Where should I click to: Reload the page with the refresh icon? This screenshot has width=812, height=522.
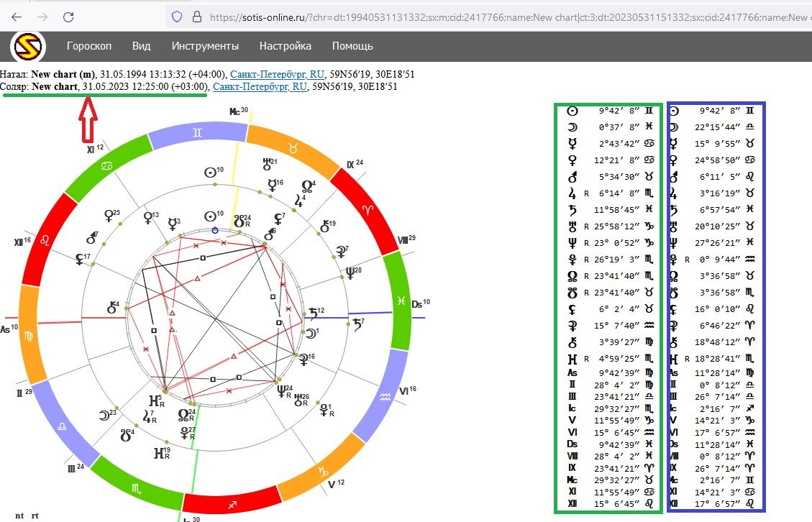click(68, 16)
